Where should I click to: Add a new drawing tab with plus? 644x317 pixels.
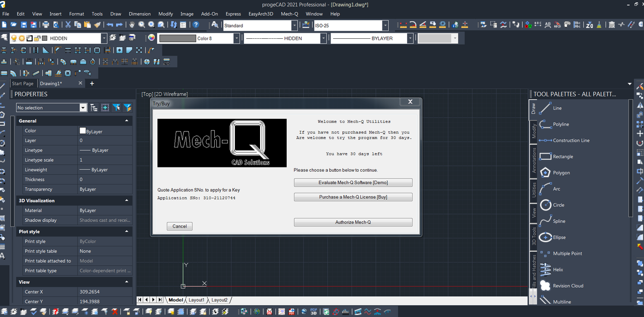(x=92, y=84)
